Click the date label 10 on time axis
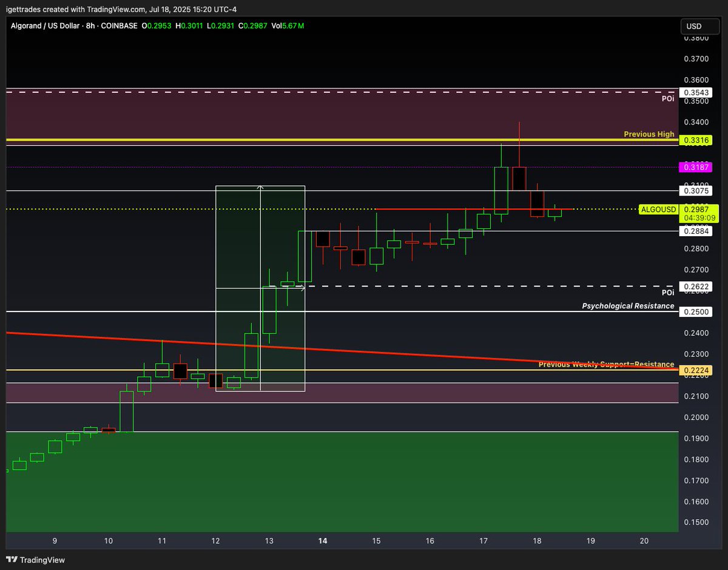Image resolution: width=728 pixels, height=570 pixels. pos(108,541)
